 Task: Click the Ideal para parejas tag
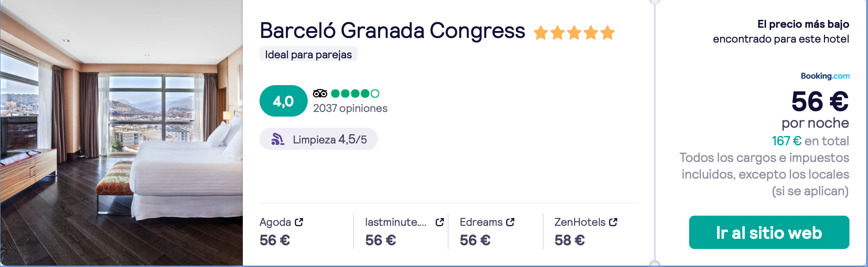pos(308,54)
